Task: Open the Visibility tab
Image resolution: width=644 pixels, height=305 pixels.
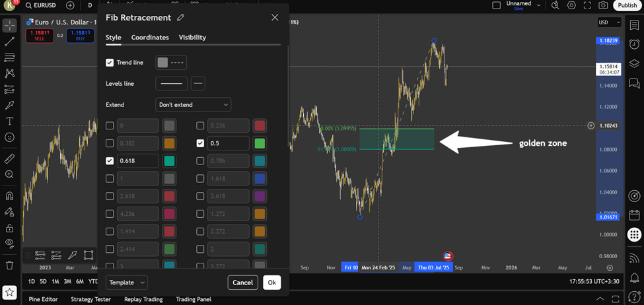Action: 192,38
